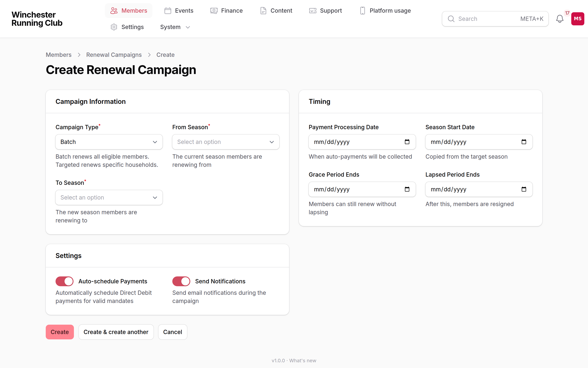Click the Lapsed Period Ends date field

(479, 189)
